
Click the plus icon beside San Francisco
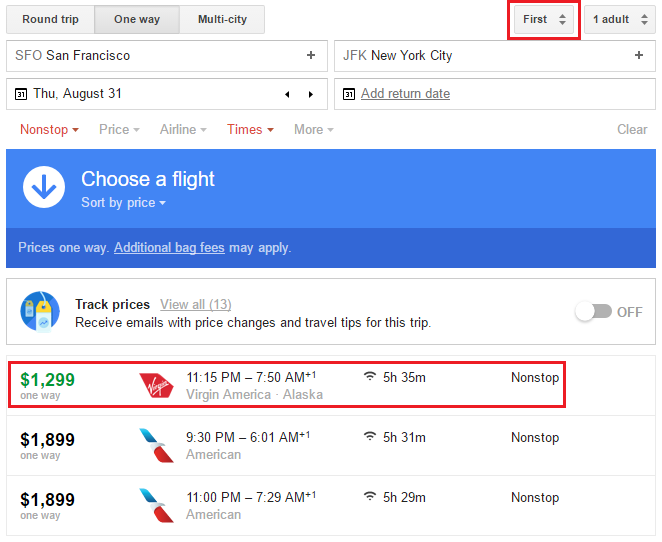[x=310, y=56]
